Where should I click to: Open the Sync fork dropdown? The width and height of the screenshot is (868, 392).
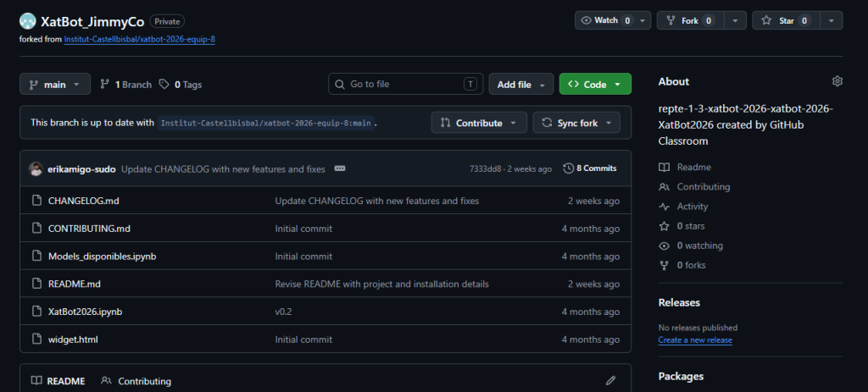point(576,123)
